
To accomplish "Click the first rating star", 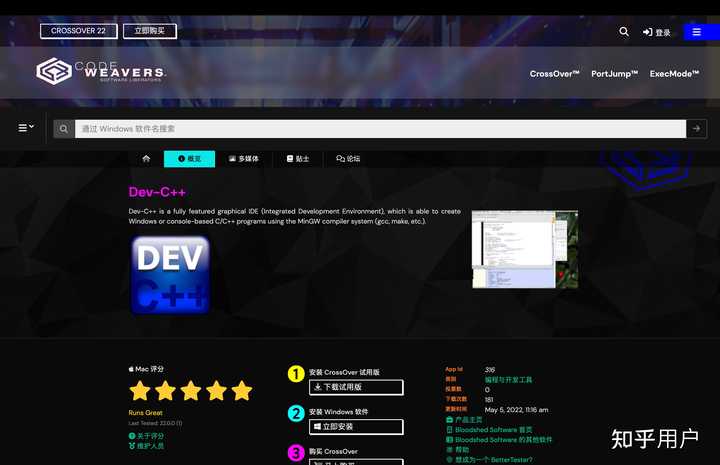I will (x=140, y=391).
